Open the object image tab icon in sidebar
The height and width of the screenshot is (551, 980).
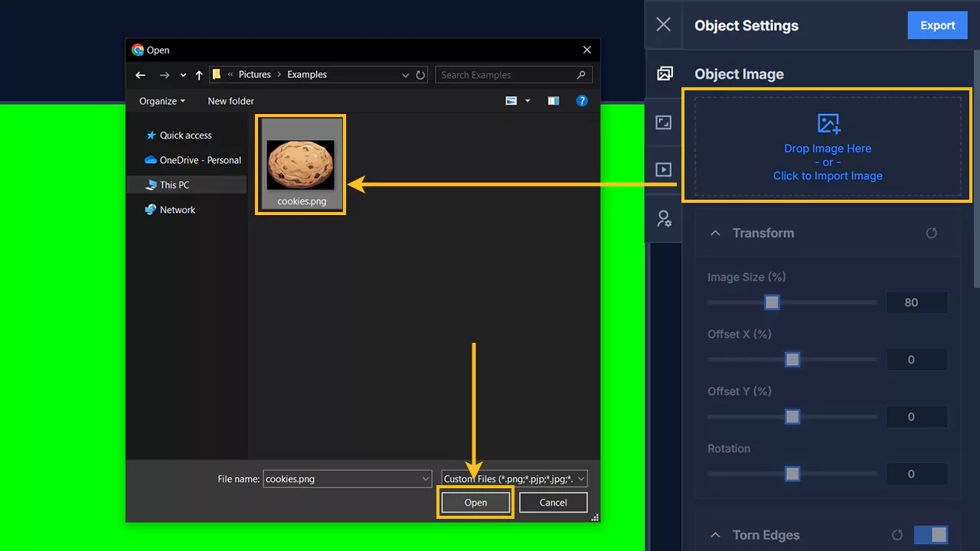665,73
